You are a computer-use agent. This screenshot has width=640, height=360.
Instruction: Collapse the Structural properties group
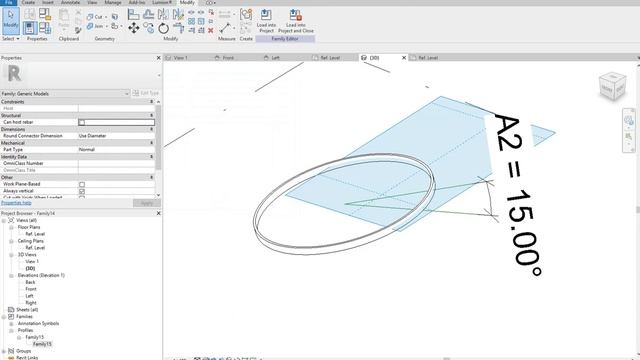152,116
